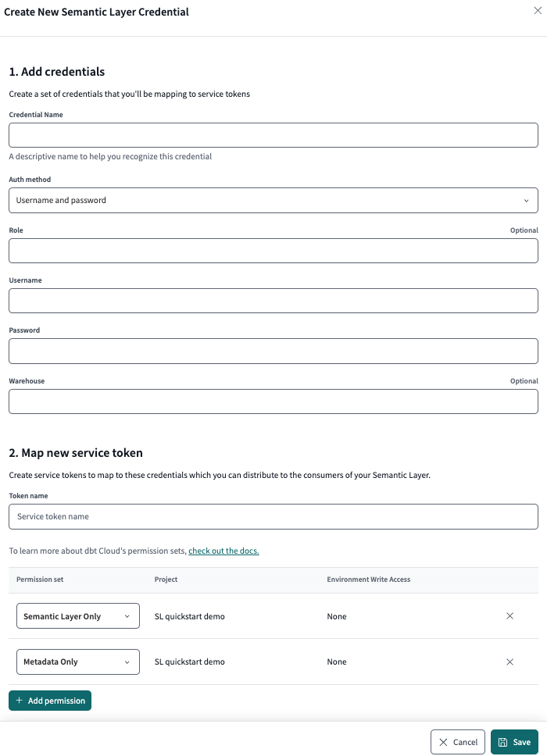Click the plus icon on Add permission
This screenshot has width=547, height=756.
20,701
